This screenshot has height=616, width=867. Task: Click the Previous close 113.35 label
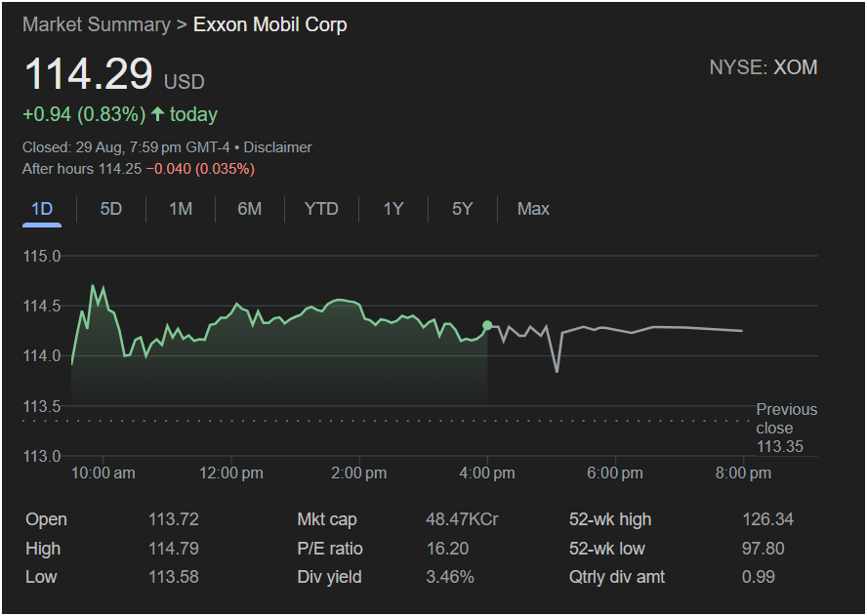(x=786, y=428)
